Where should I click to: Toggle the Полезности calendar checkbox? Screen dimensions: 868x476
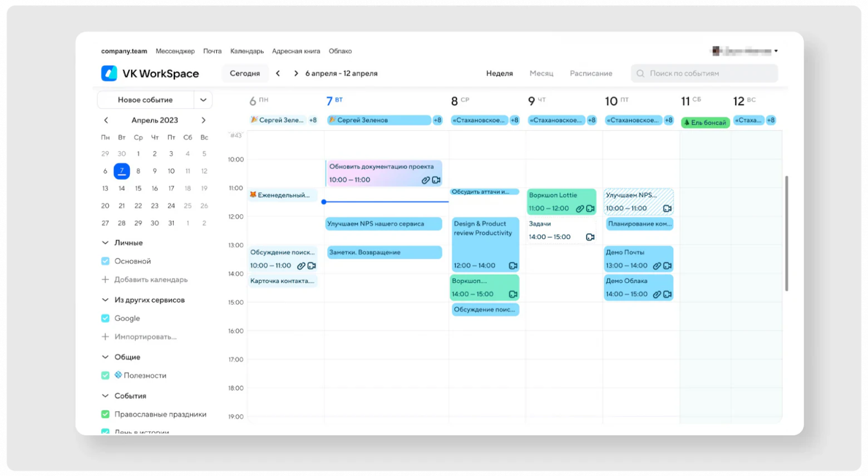[105, 375]
